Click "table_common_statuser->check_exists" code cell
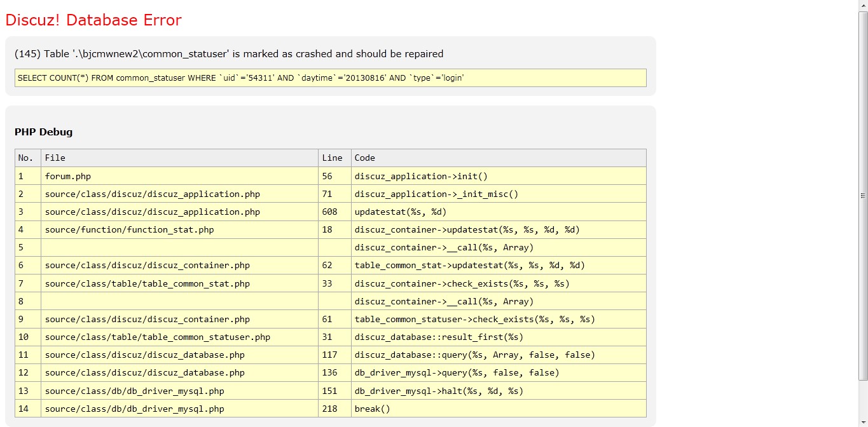868x427 pixels. coord(499,319)
